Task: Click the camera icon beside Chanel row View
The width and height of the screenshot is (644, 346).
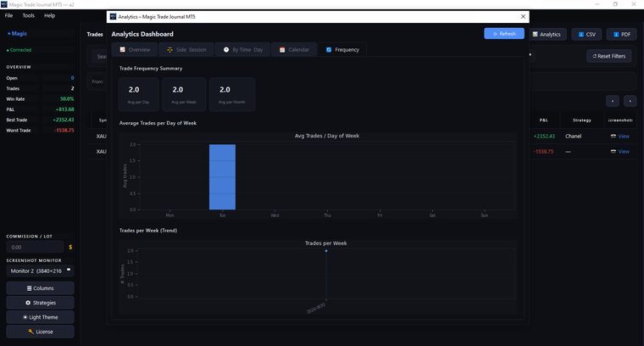Action: [613, 137]
